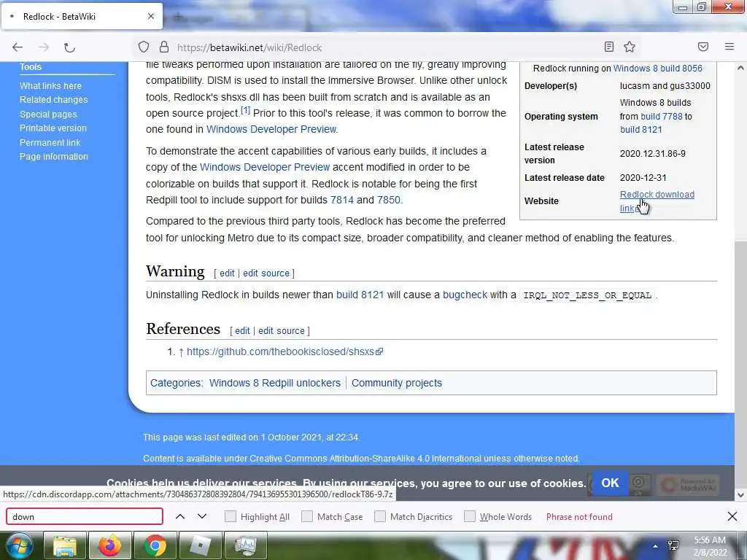Open Firefox from taskbar

110,545
